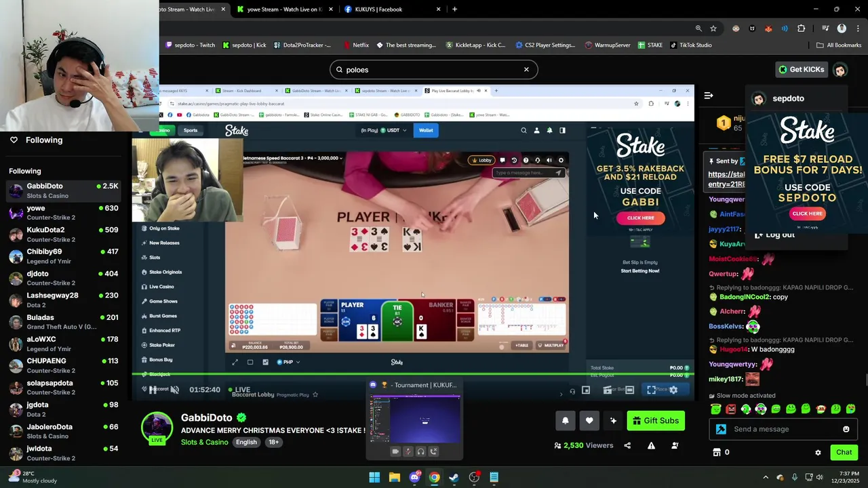Open Chibiby69 channel in Following list
The width and height of the screenshot is (868, 488).
tap(64, 256)
